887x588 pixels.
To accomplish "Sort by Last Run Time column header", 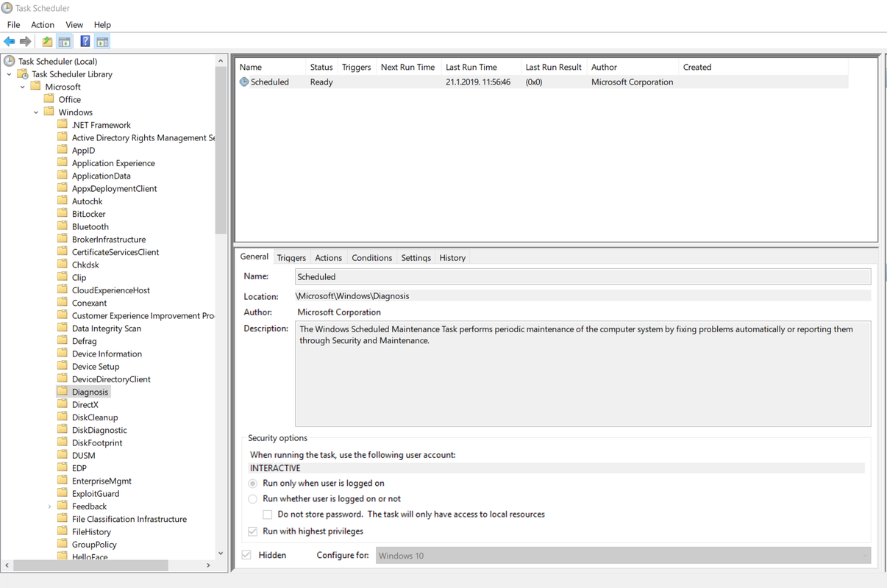I will [481, 67].
